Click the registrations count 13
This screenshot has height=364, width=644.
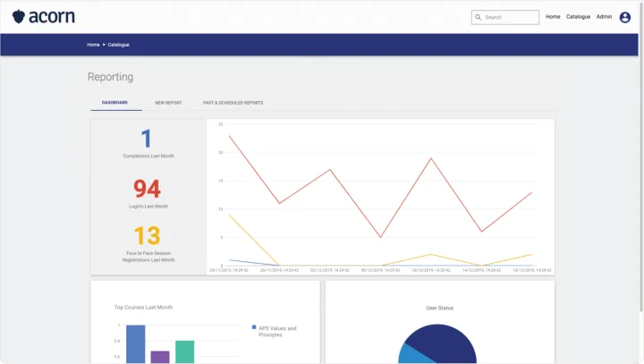[x=147, y=235]
